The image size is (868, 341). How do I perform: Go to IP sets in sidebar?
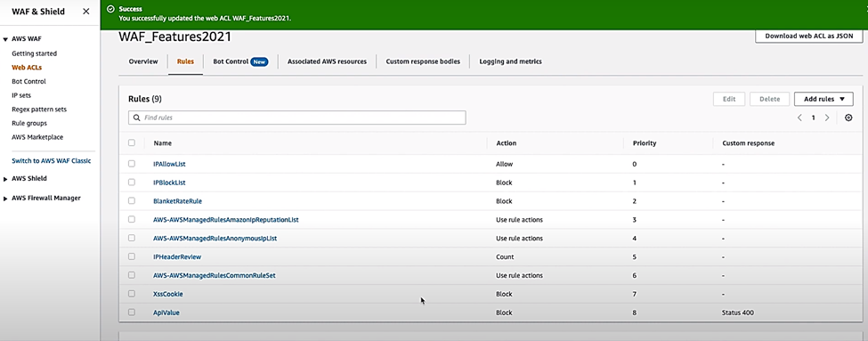pyautogui.click(x=21, y=95)
